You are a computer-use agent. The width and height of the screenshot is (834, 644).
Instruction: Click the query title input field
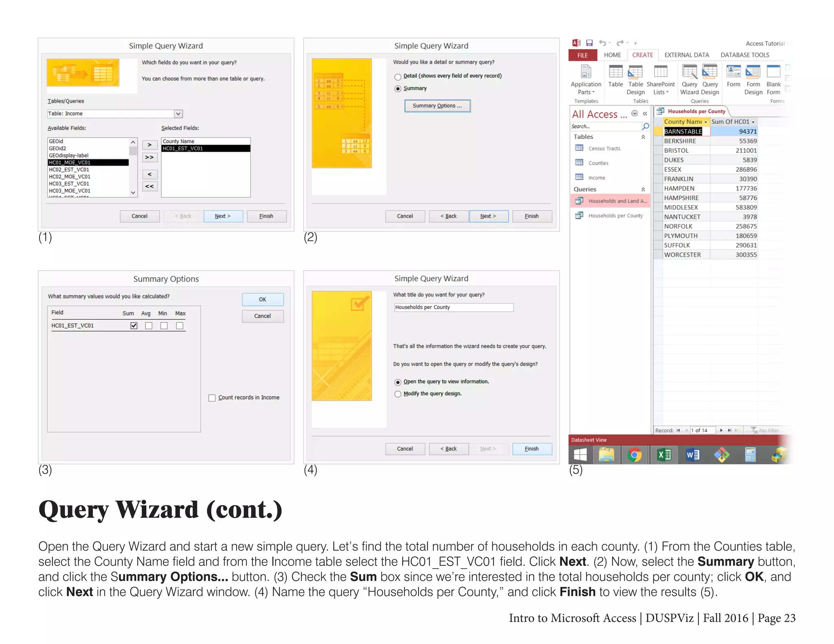tap(454, 307)
